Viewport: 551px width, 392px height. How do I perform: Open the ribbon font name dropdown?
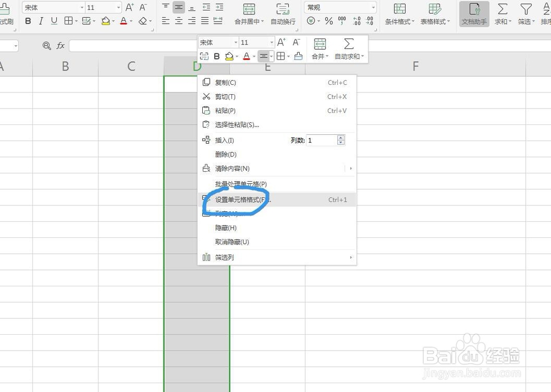coord(82,7)
